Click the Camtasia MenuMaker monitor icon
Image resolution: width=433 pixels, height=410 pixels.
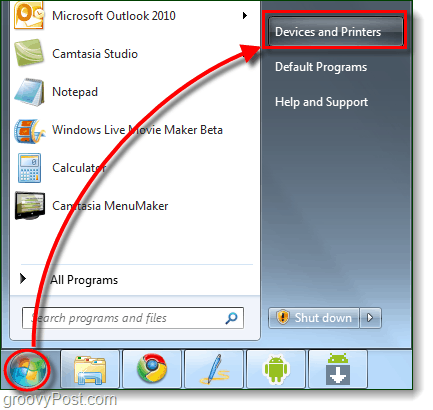30,205
